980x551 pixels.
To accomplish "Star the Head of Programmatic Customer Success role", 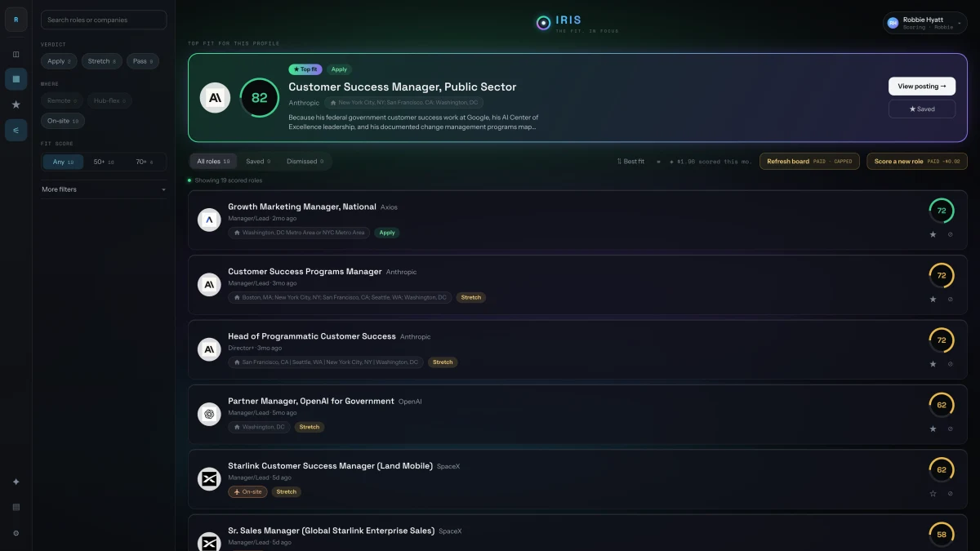I will coord(933,364).
